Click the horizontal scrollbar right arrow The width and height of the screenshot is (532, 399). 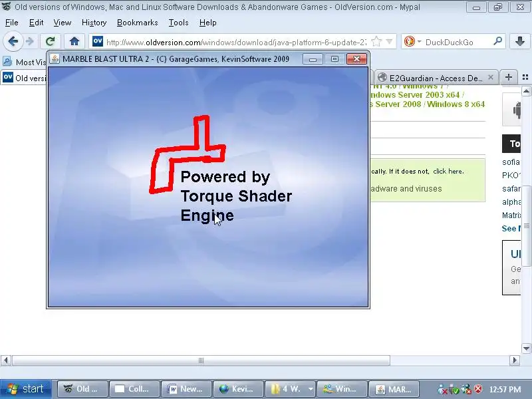(514, 360)
